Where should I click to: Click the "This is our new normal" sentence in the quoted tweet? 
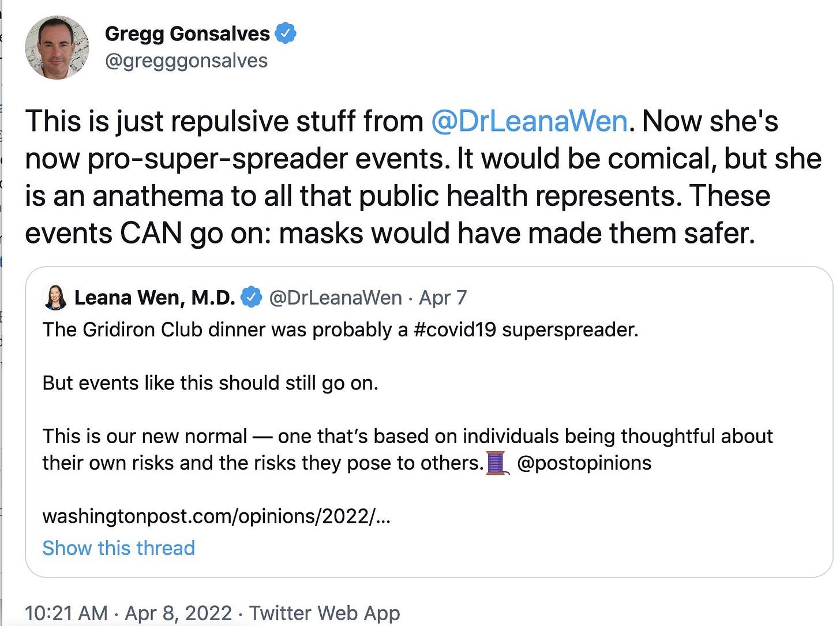tap(144, 436)
